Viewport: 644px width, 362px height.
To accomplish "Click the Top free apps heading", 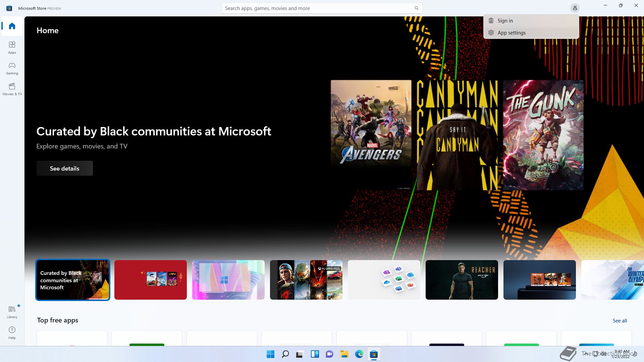I will (58, 320).
